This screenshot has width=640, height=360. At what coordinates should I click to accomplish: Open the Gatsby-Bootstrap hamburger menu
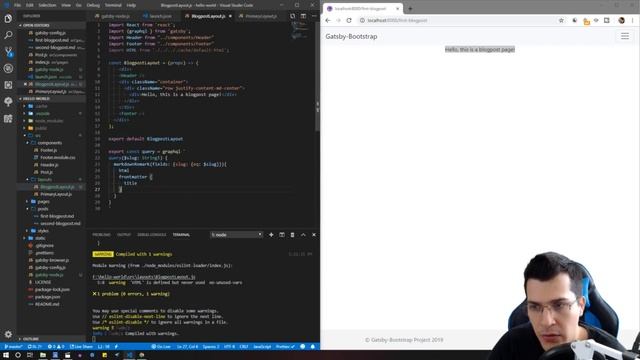point(625,36)
